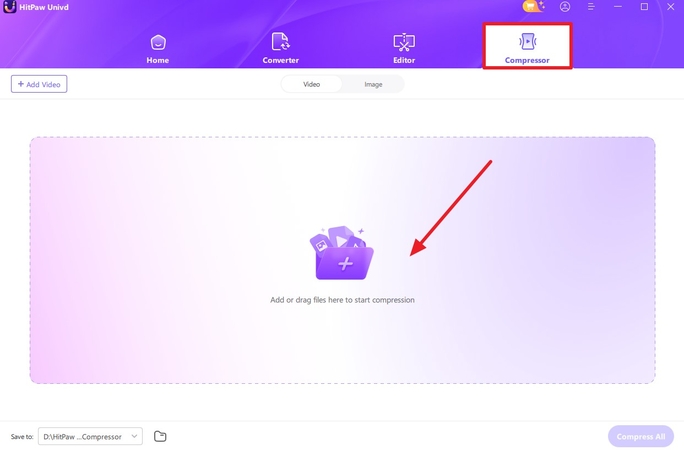684x450 pixels.
Task: Expand the Save to path dropdown
Action: (x=90, y=436)
